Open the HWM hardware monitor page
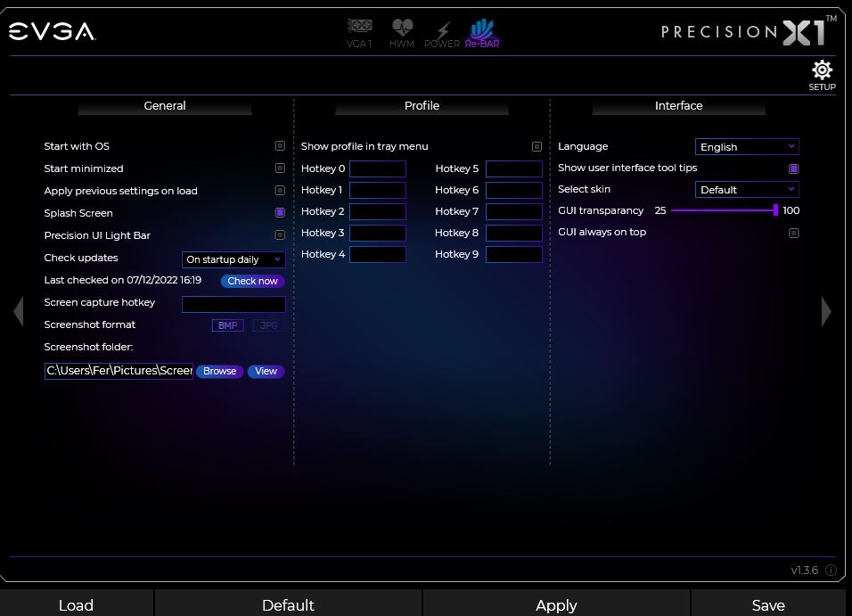Image resolution: width=852 pixels, height=616 pixels. pos(402,33)
